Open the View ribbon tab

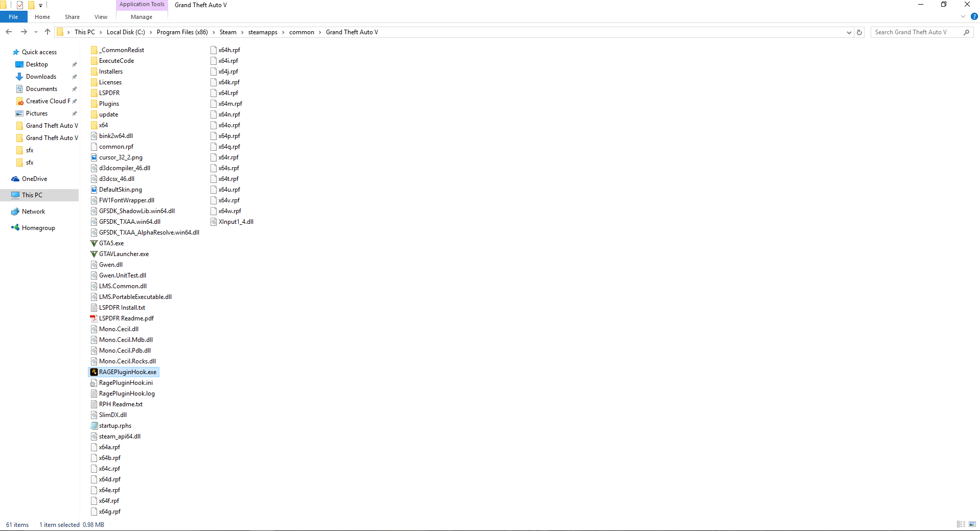101,17
